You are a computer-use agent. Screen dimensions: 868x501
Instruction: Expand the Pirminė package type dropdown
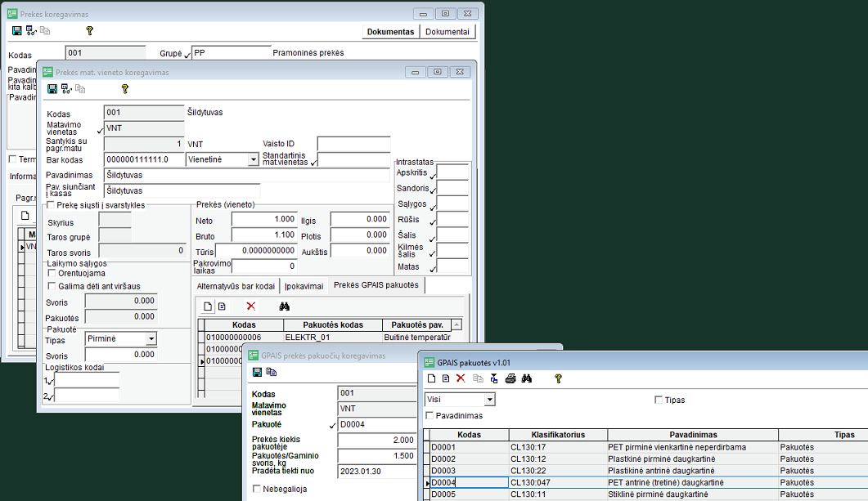click(151, 339)
